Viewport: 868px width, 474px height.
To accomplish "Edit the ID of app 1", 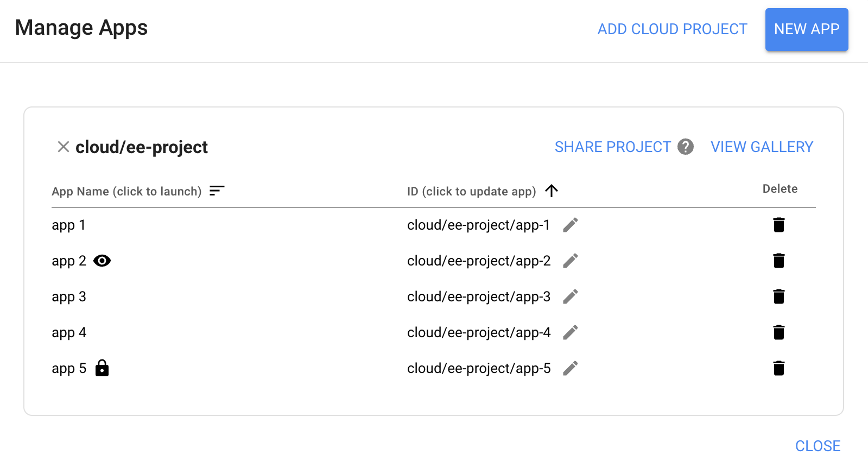I will (x=570, y=225).
